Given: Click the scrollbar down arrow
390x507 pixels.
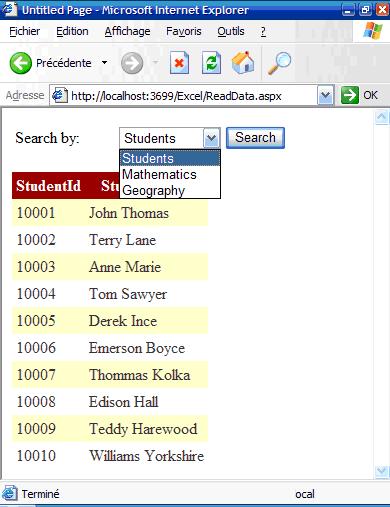Looking at the screenshot, I should [x=381, y=471].
